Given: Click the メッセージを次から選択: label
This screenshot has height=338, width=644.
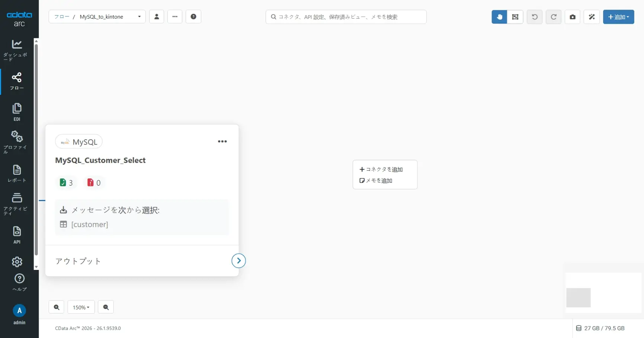Looking at the screenshot, I should pyautogui.click(x=115, y=210).
